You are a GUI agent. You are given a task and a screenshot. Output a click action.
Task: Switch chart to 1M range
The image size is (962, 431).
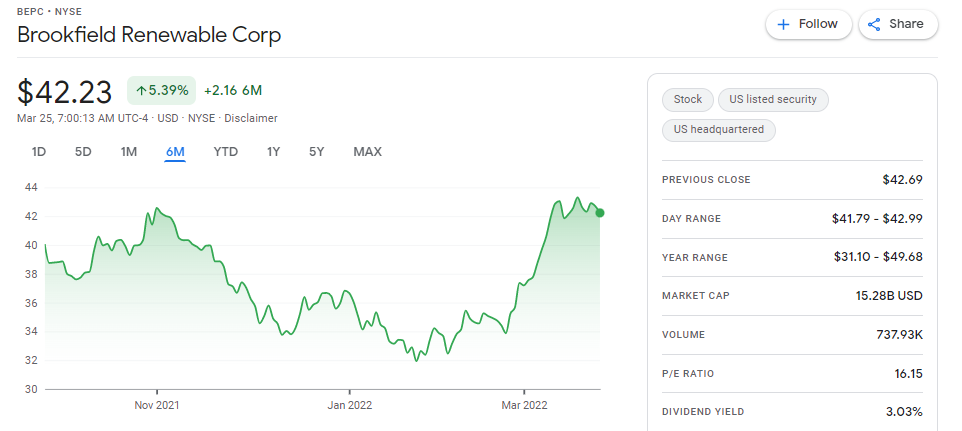(x=129, y=151)
